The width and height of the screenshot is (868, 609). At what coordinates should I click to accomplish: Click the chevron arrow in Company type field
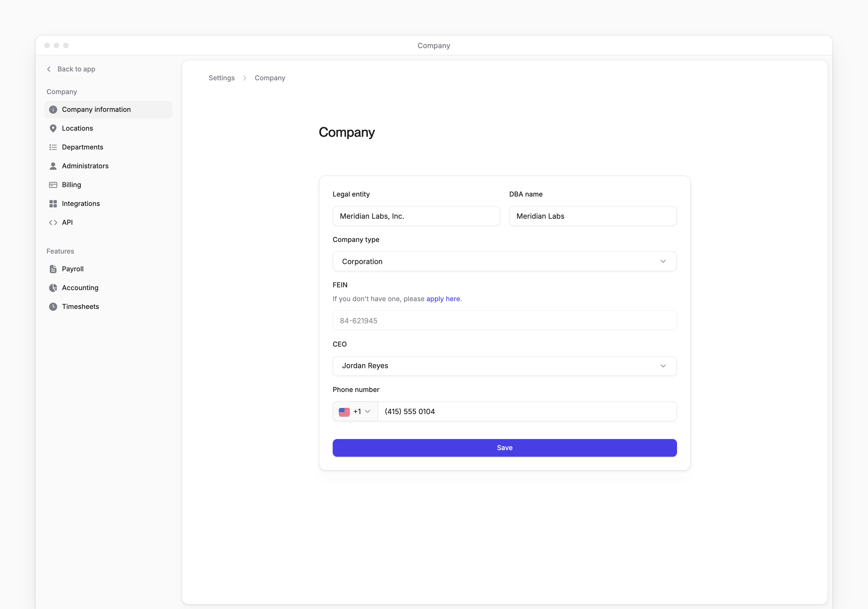coord(663,262)
